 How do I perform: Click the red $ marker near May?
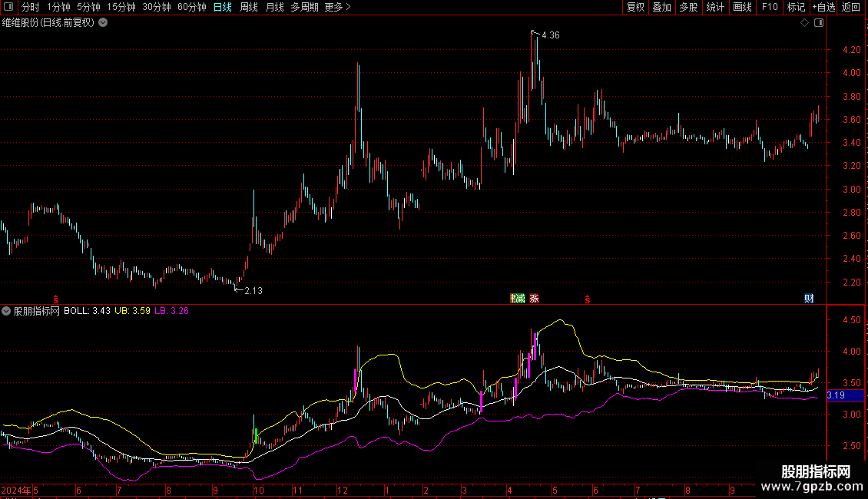[55, 298]
